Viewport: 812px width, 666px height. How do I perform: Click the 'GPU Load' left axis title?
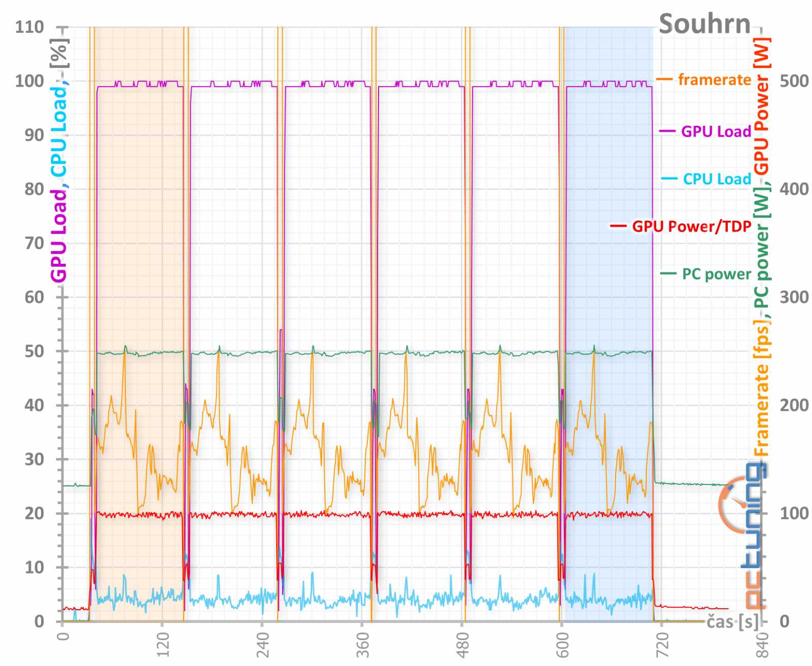pos(59,235)
